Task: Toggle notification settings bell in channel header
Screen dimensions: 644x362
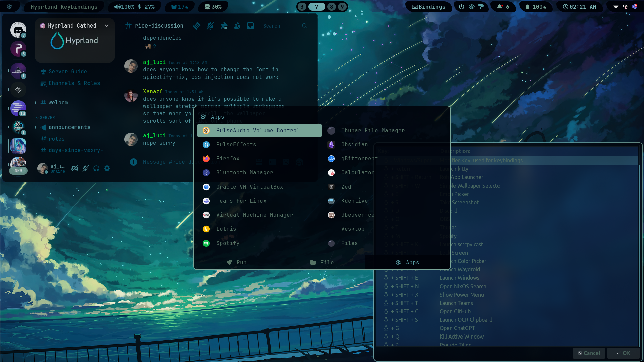Action: pos(210,26)
